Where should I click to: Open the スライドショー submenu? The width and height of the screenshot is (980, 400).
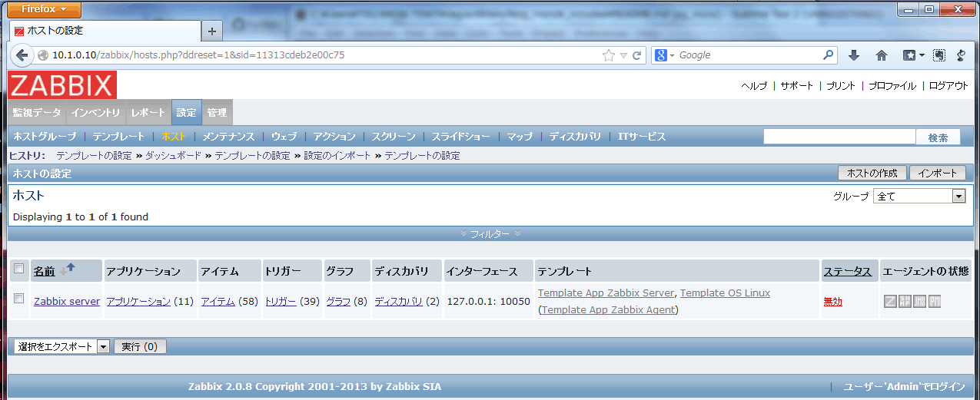(460, 136)
